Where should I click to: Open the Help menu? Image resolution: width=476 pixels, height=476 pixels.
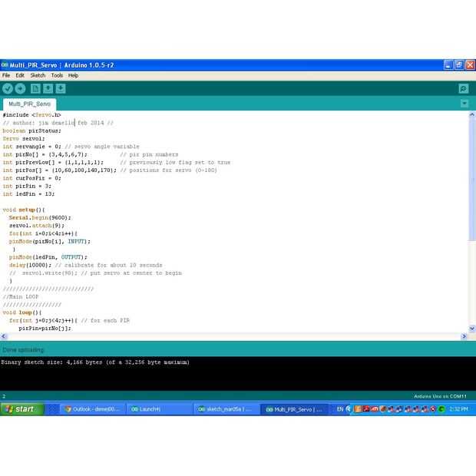tap(73, 75)
